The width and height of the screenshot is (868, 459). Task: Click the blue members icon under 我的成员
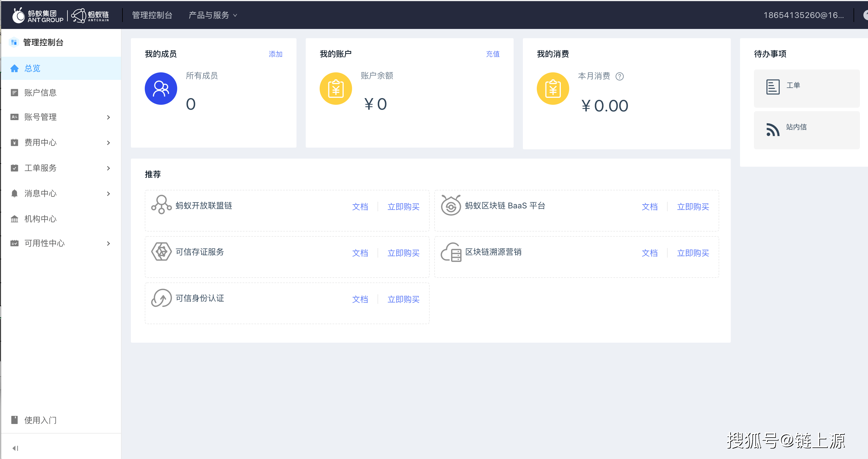(161, 89)
